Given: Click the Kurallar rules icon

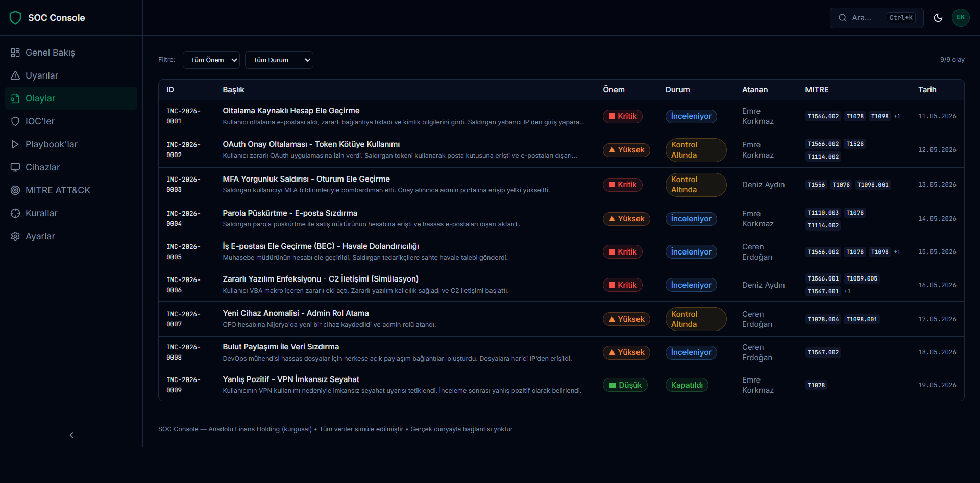Looking at the screenshot, I should [15, 213].
